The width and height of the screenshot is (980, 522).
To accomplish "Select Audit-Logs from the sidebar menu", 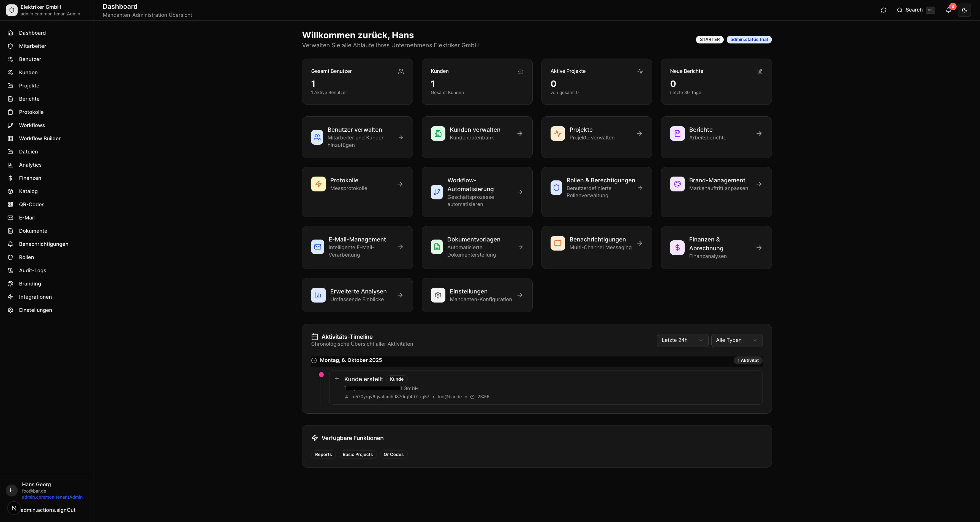I will (32, 270).
